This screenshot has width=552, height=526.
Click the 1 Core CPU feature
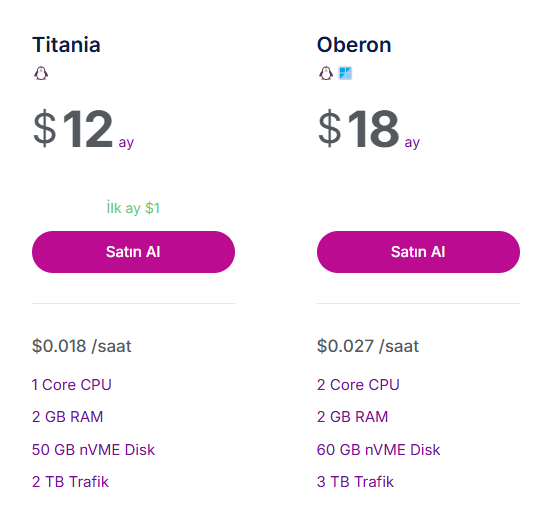pos(71,384)
